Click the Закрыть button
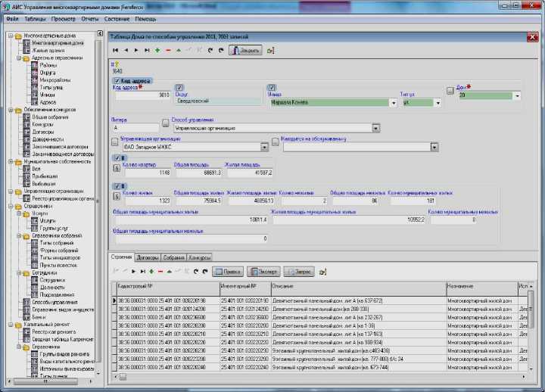 pos(244,50)
